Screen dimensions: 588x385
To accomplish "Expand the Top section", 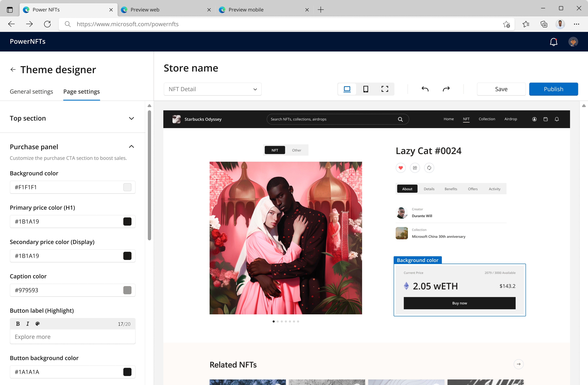I will (x=131, y=118).
